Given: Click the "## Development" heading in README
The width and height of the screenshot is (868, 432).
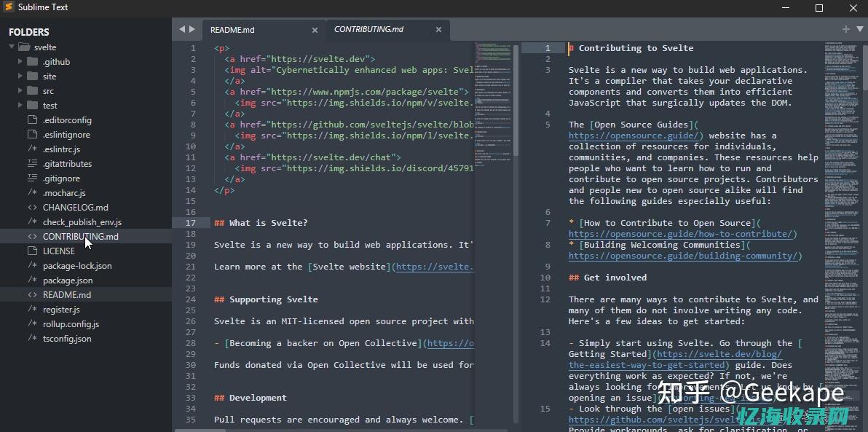Looking at the screenshot, I should click(250, 398).
